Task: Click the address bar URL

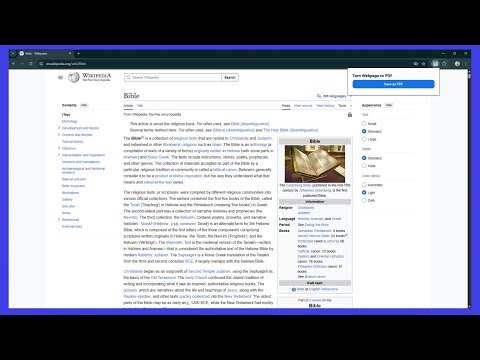Action: tap(66, 64)
